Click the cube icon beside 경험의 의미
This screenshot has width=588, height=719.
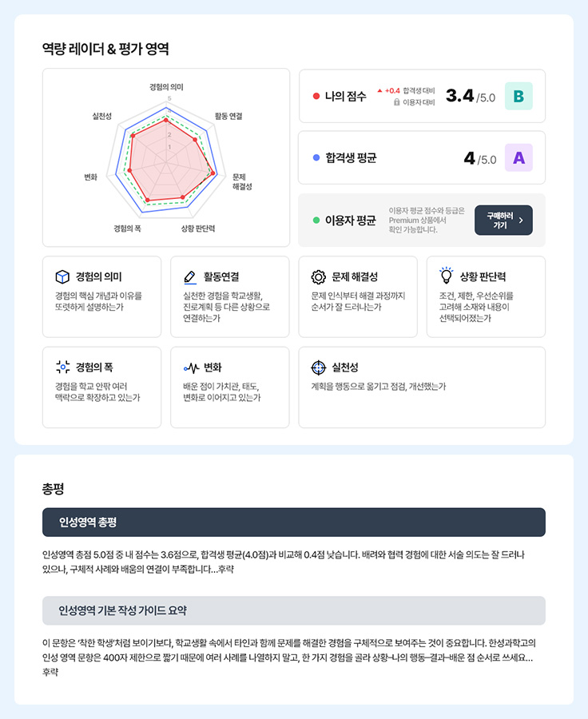pos(62,277)
